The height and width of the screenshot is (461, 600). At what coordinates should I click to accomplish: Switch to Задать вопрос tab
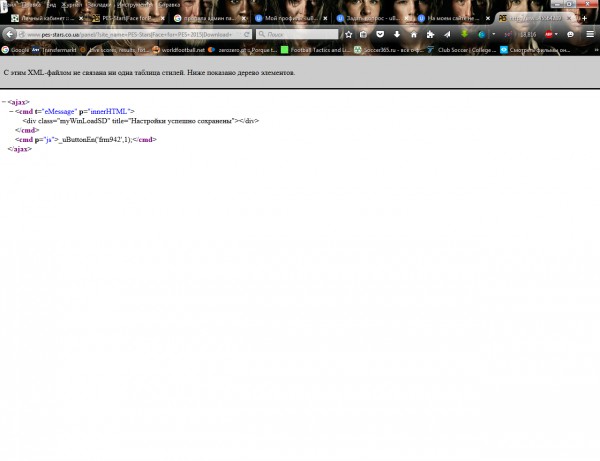click(372, 18)
